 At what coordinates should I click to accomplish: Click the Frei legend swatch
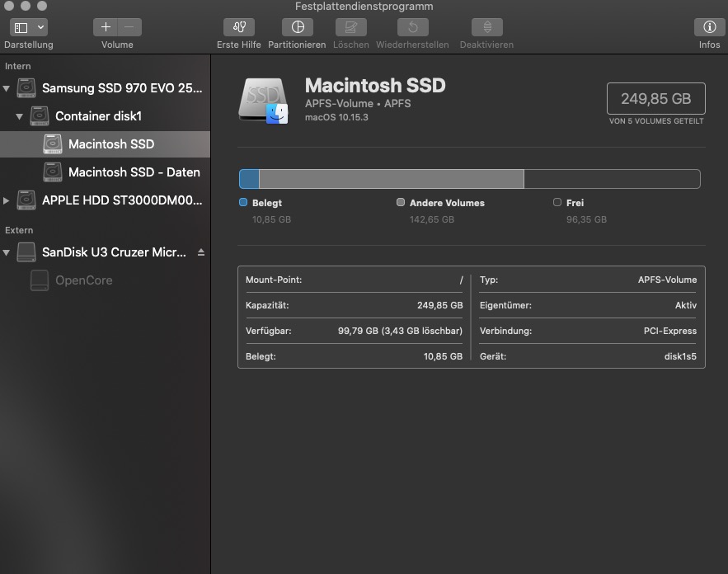(x=557, y=202)
